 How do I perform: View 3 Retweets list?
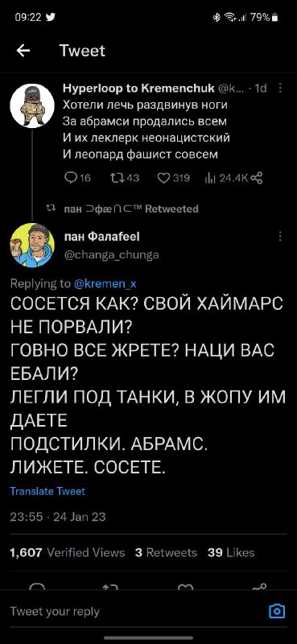166,552
